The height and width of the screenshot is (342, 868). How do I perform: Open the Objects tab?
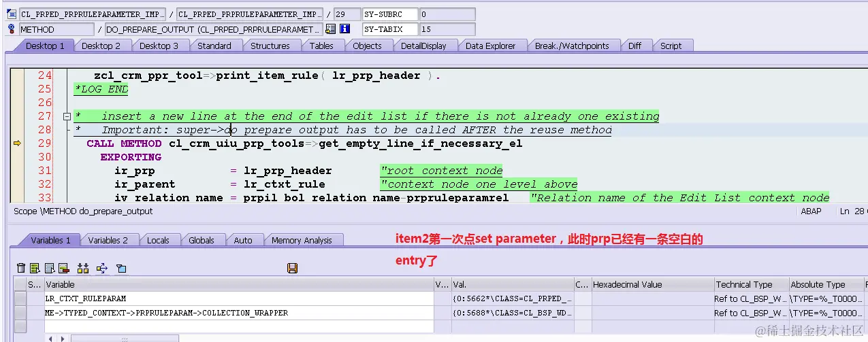click(x=367, y=46)
